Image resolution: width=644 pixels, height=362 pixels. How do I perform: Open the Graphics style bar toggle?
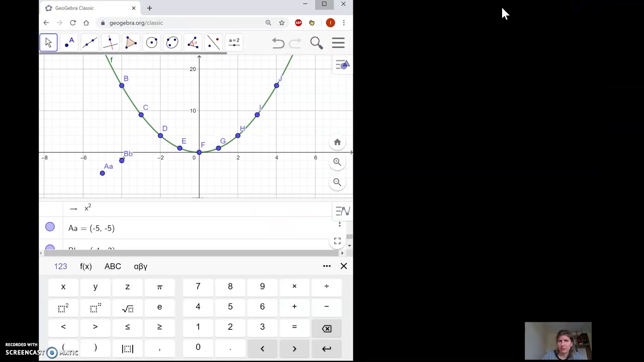(343, 65)
